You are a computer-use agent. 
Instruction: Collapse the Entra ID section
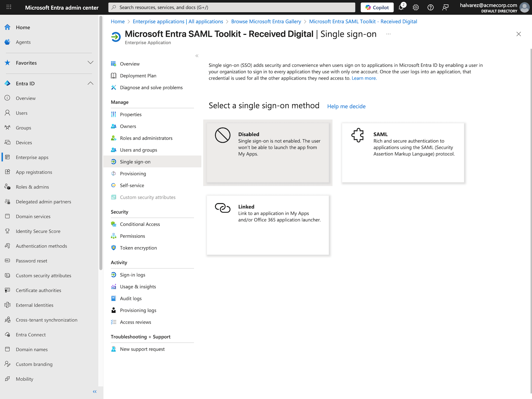point(91,83)
